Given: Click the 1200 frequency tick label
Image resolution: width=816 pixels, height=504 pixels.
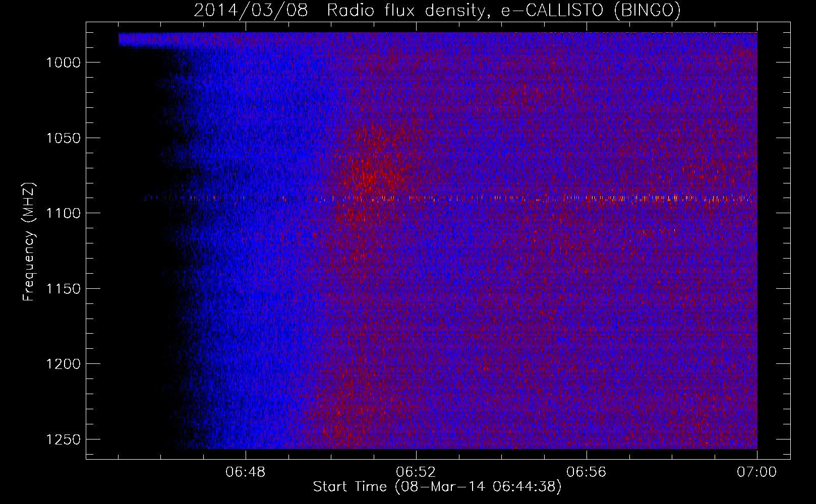Looking at the screenshot, I should pyautogui.click(x=64, y=364).
